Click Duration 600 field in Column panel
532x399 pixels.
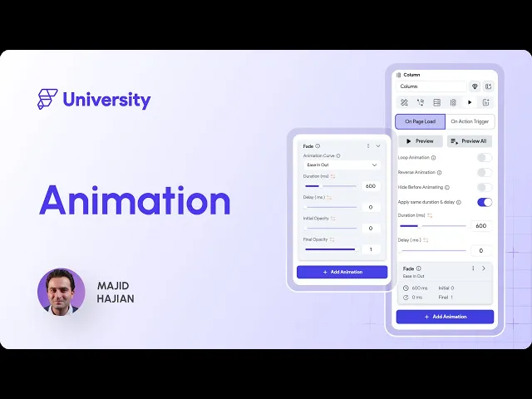[x=481, y=226]
